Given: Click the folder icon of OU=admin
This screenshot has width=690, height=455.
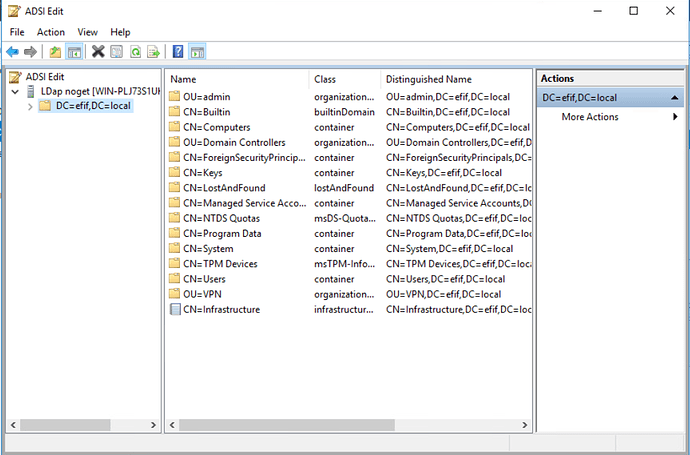Looking at the screenshot, I should [175, 96].
